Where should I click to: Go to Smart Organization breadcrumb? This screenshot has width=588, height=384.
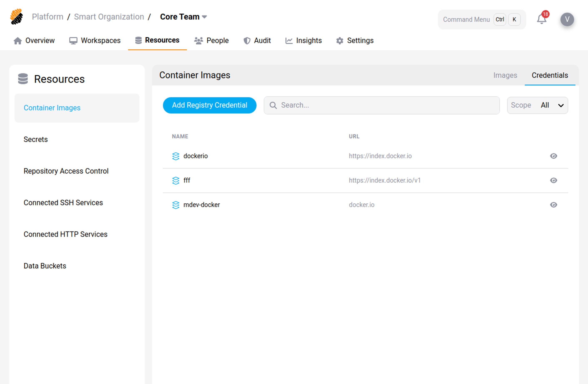point(109,17)
